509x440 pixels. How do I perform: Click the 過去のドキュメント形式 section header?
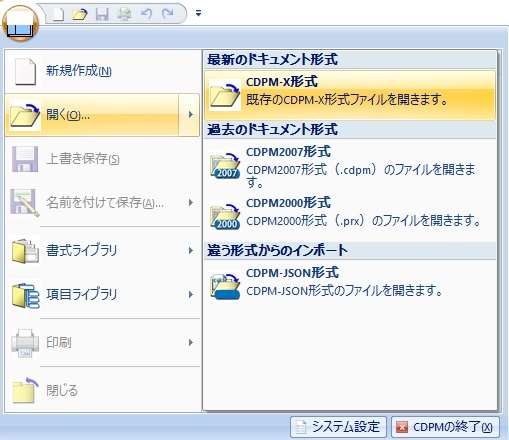(350, 129)
